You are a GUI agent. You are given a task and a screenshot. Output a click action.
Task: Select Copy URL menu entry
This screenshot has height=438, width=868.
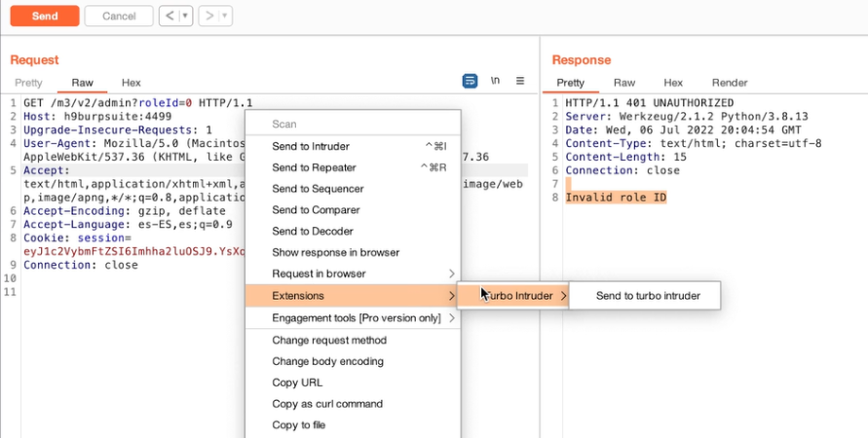353,383
